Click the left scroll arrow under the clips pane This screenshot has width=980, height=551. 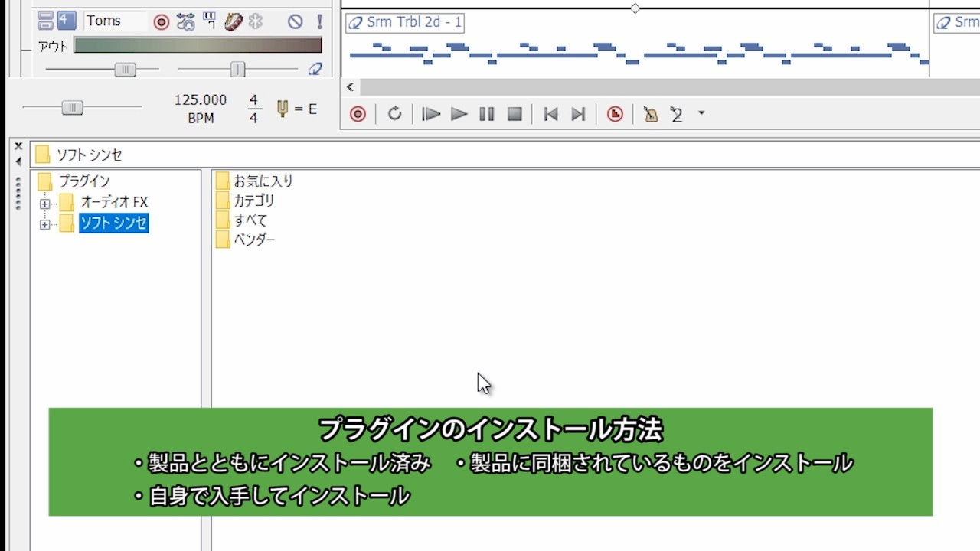point(350,87)
